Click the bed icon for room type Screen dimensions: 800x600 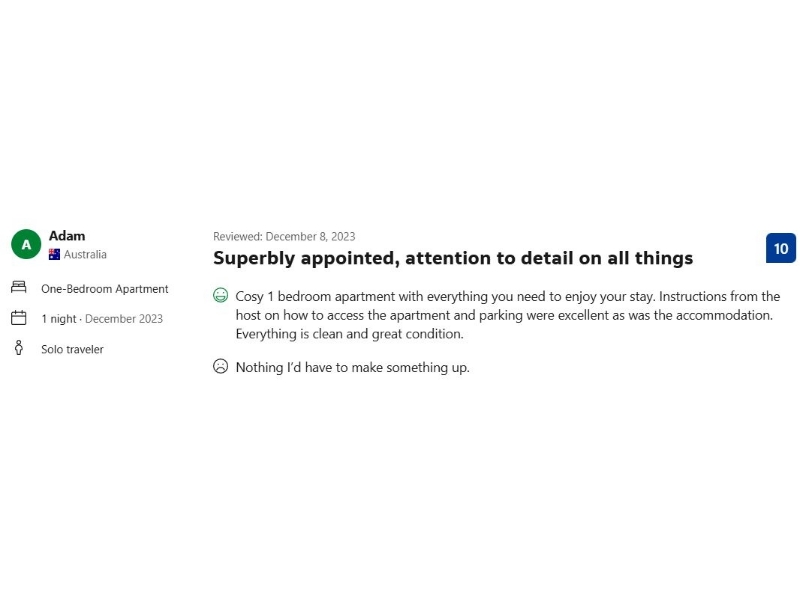point(19,288)
